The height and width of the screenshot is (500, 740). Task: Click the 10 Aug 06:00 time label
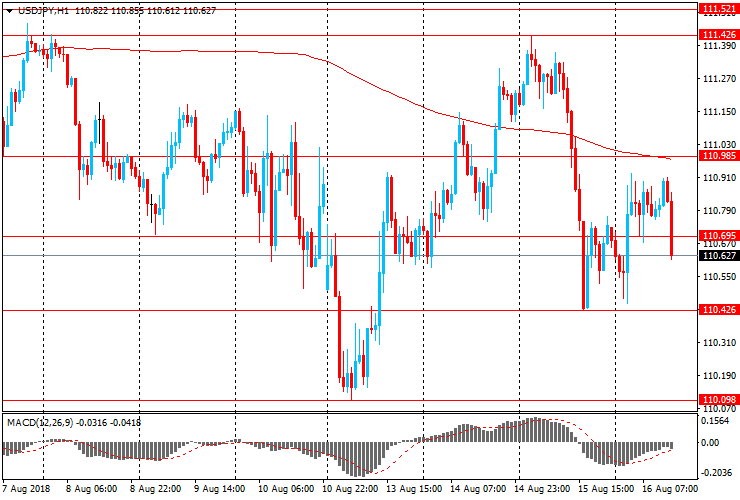click(x=286, y=488)
